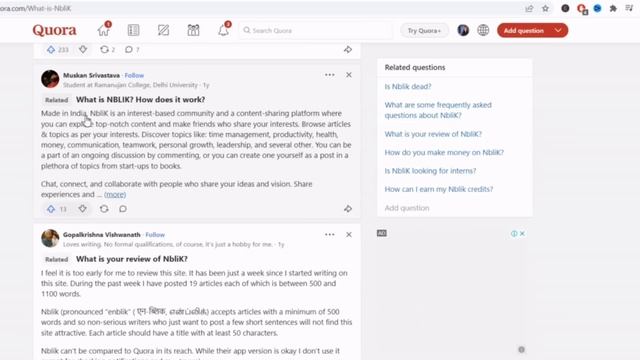Click the Add question button
This screenshot has width=640, height=360.
coord(523,31)
